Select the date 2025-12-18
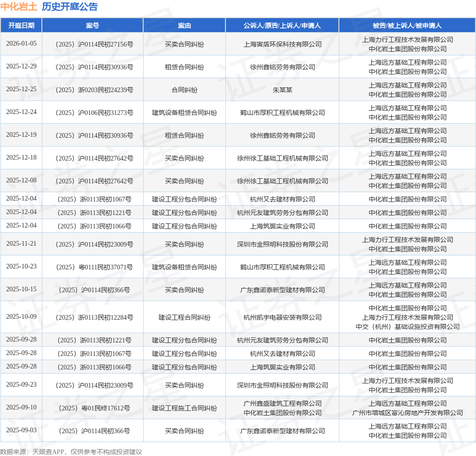 21,157
